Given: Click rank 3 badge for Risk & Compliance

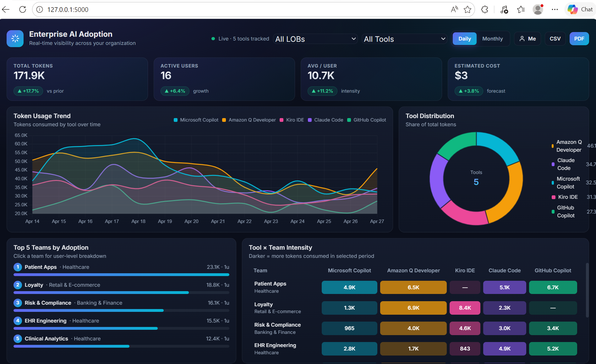Looking at the screenshot, I should pyautogui.click(x=18, y=303).
